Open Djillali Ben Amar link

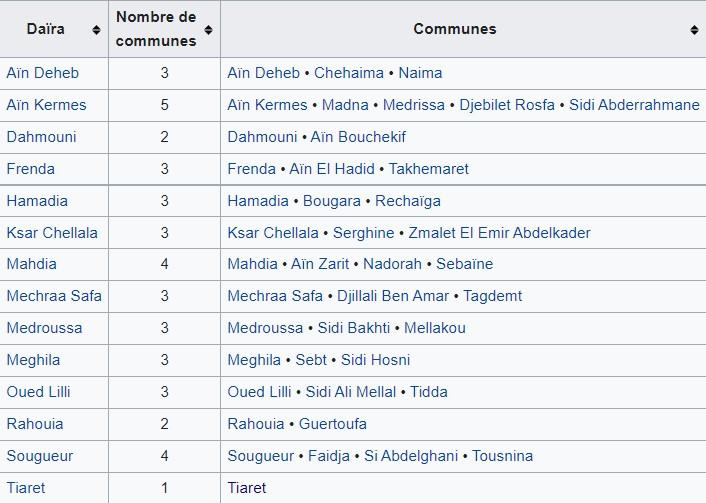393,296
